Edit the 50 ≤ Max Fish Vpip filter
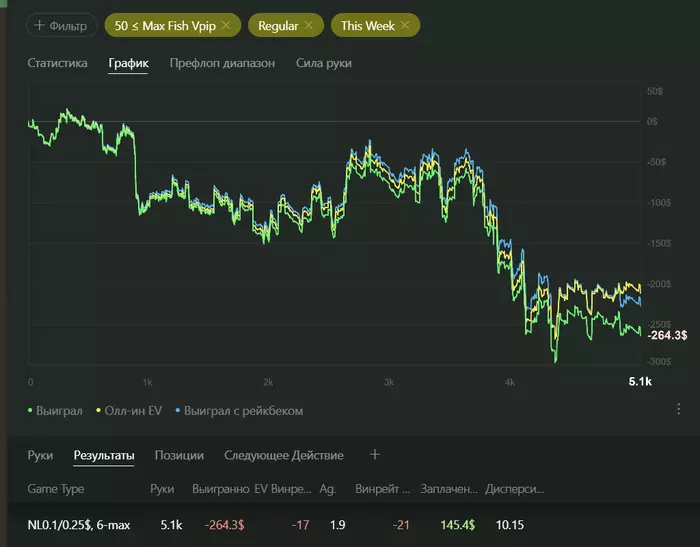 [x=165, y=26]
